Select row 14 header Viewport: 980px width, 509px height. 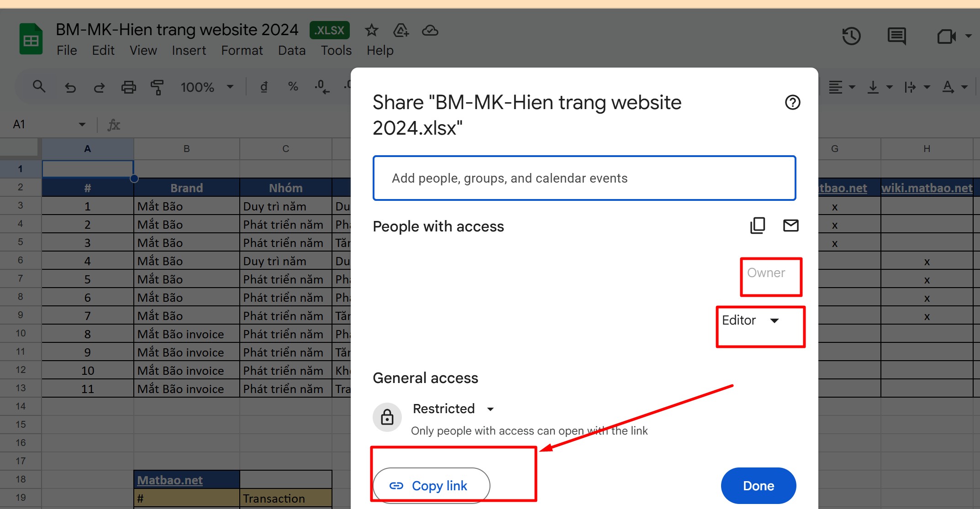click(x=21, y=406)
